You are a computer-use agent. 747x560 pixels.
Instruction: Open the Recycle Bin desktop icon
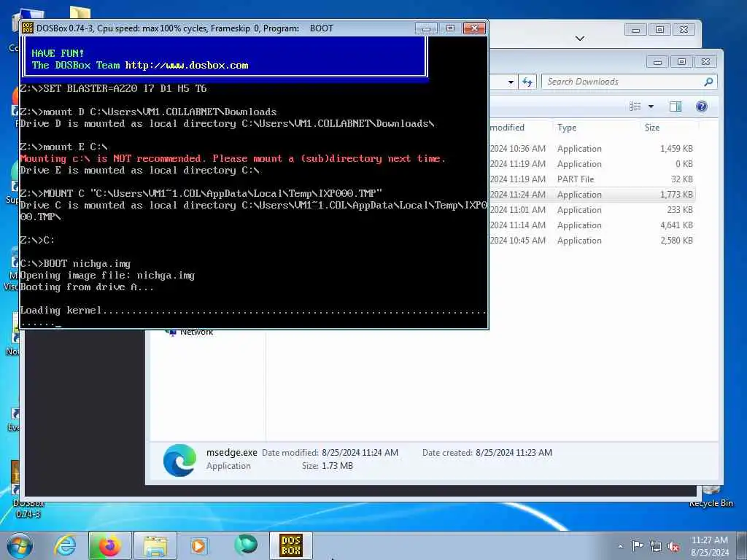[x=711, y=497]
